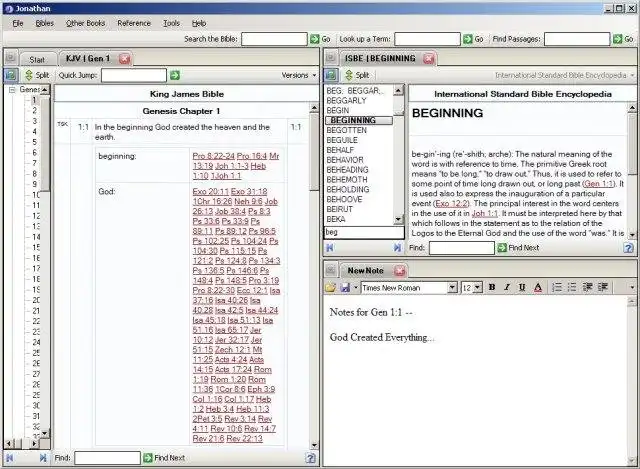The height and width of the screenshot is (469, 640).
Task: Select BEHEMOTH in the term list
Action: pos(347,180)
